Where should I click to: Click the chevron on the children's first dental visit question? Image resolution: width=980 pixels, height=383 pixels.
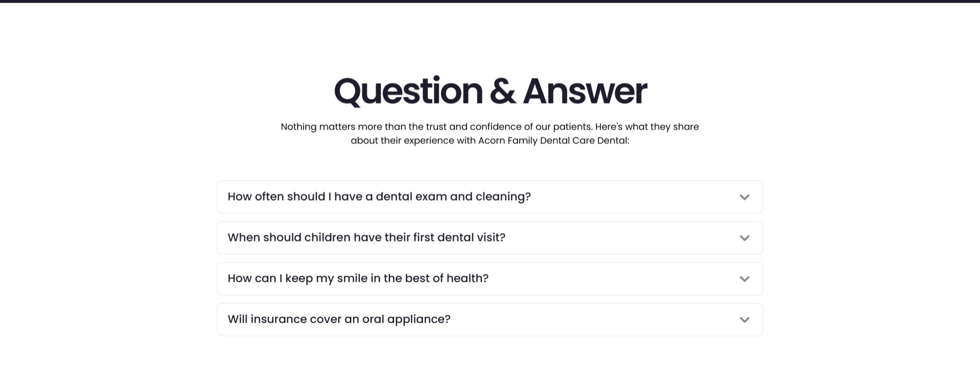coord(744,237)
